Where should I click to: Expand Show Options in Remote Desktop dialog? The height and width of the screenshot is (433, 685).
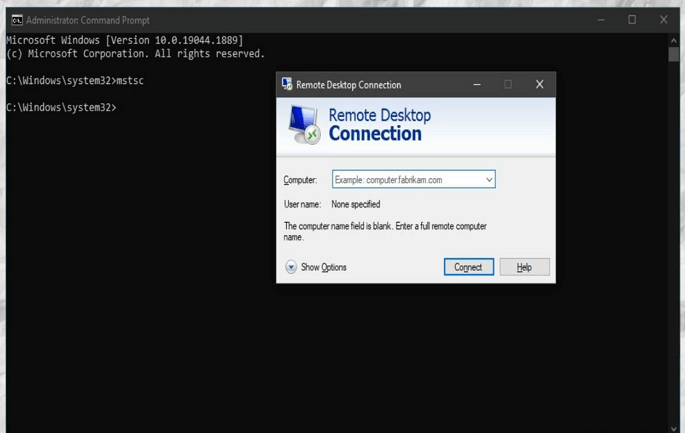pos(291,267)
